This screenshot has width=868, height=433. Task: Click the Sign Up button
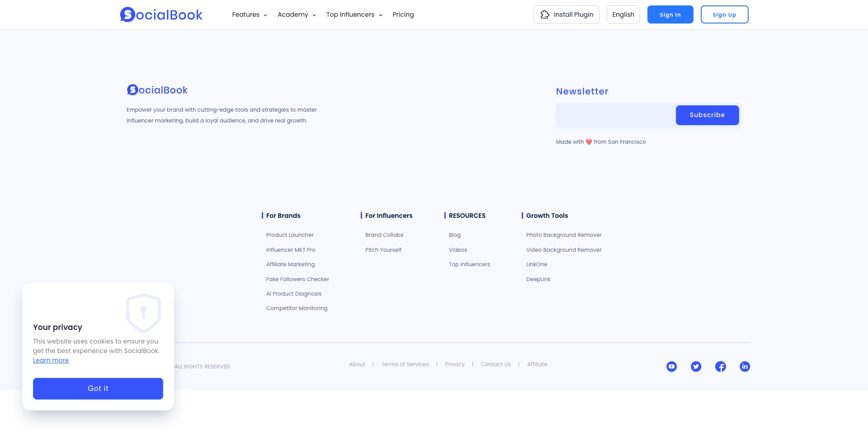pyautogui.click(x=725, y=14)
